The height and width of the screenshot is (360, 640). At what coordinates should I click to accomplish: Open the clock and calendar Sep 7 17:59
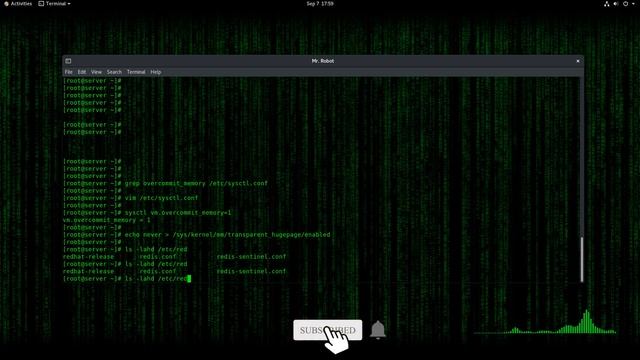[320, 4]
